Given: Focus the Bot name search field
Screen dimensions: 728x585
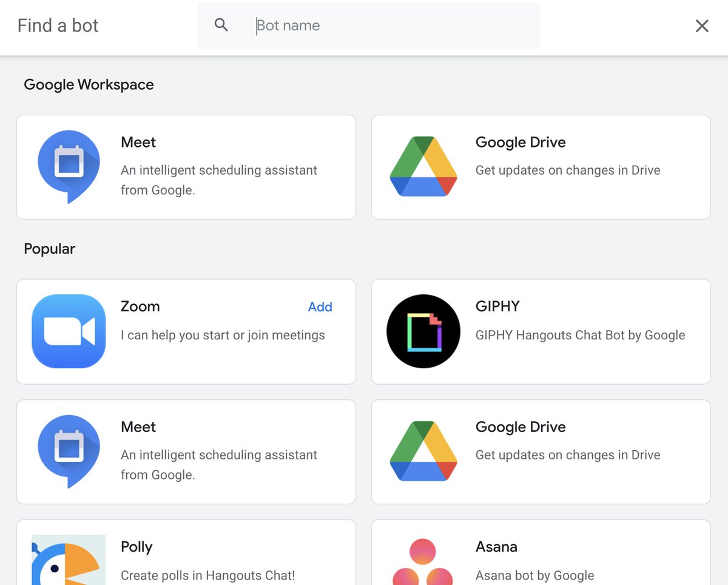Looking at the screenshot, I should (x=368, y=25).
